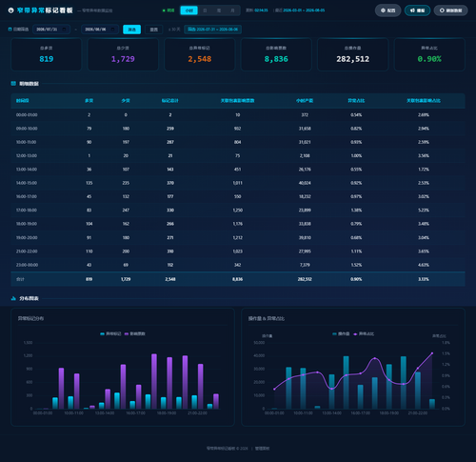
Task: Select the 14:00-15:00 table row
Action: [x=238, y=183]
